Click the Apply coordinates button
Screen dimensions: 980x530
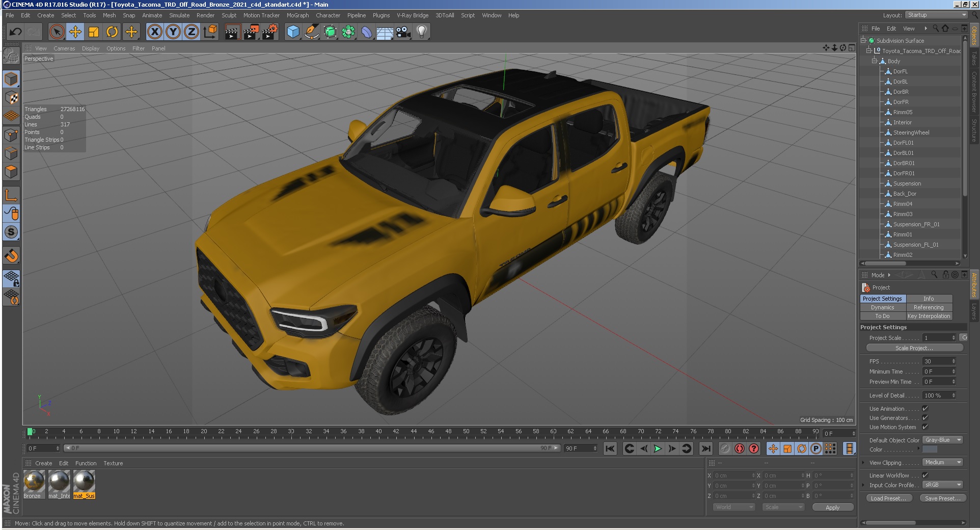click(x=832, y=508)
